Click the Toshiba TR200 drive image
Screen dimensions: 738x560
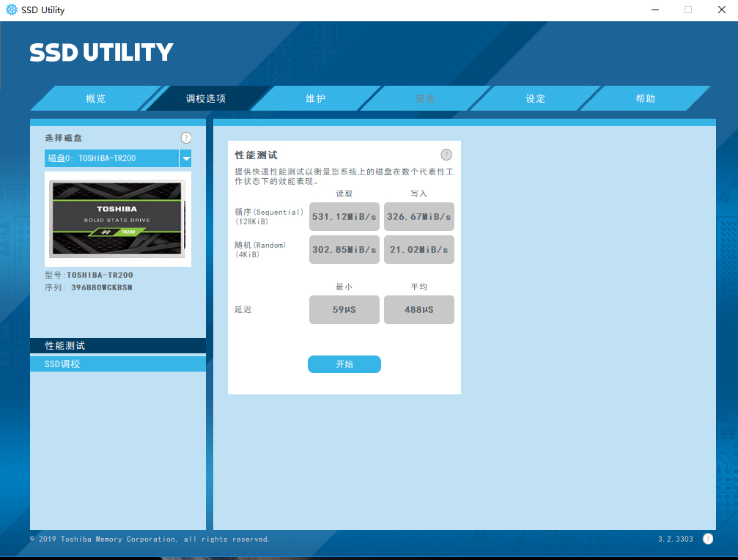[117, 219]
